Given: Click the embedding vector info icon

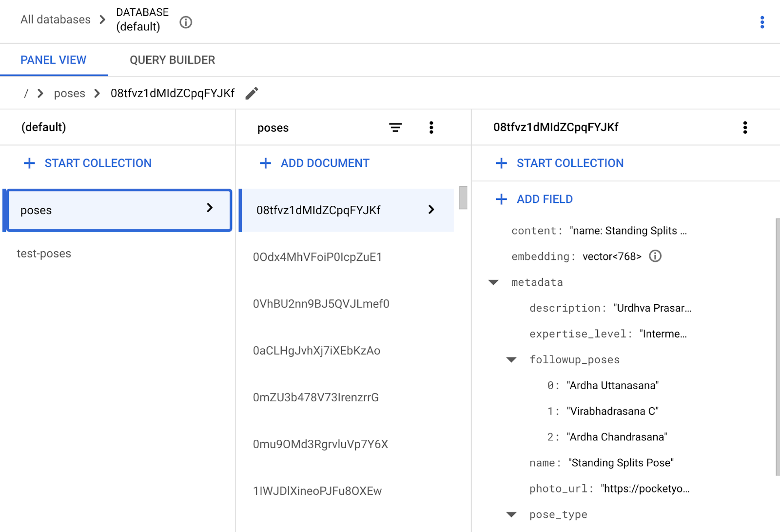Looking at the screenshot, I should (x=655, y=256).
